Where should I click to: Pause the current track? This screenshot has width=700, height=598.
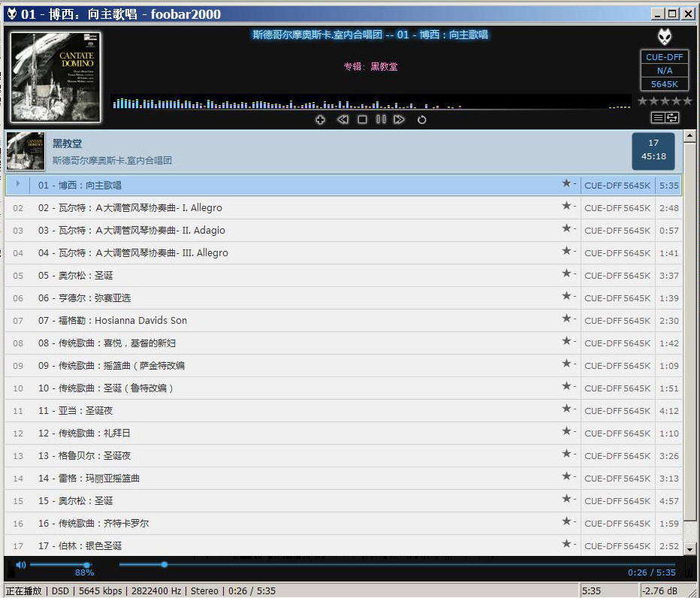tap(381, 119)
